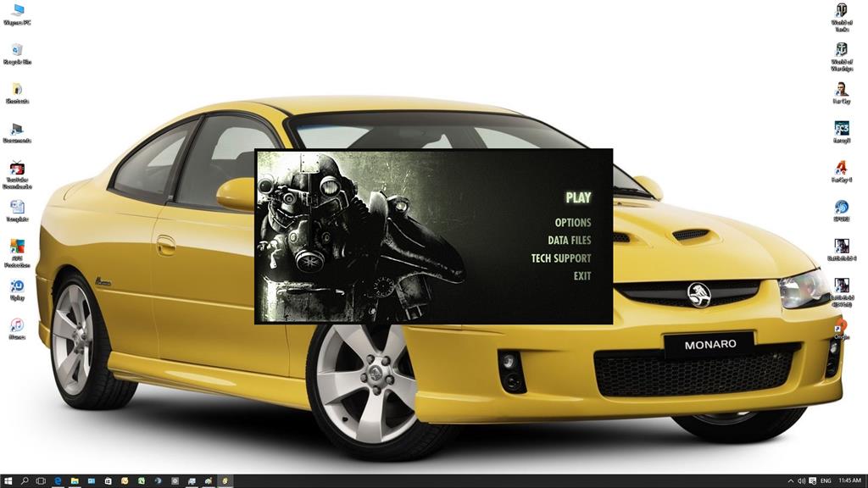Select the Far Cry desktop icon

[x=842, y=93]
